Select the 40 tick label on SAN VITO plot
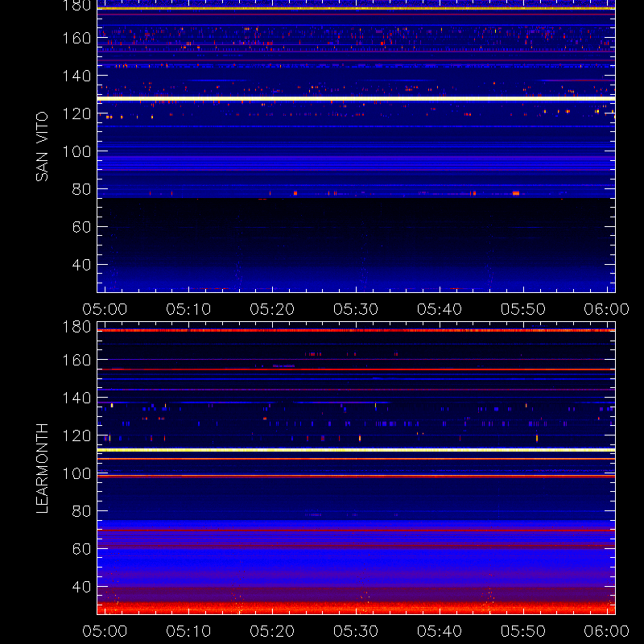Screen dimensions: 644x644 click(x=81, y=265)
